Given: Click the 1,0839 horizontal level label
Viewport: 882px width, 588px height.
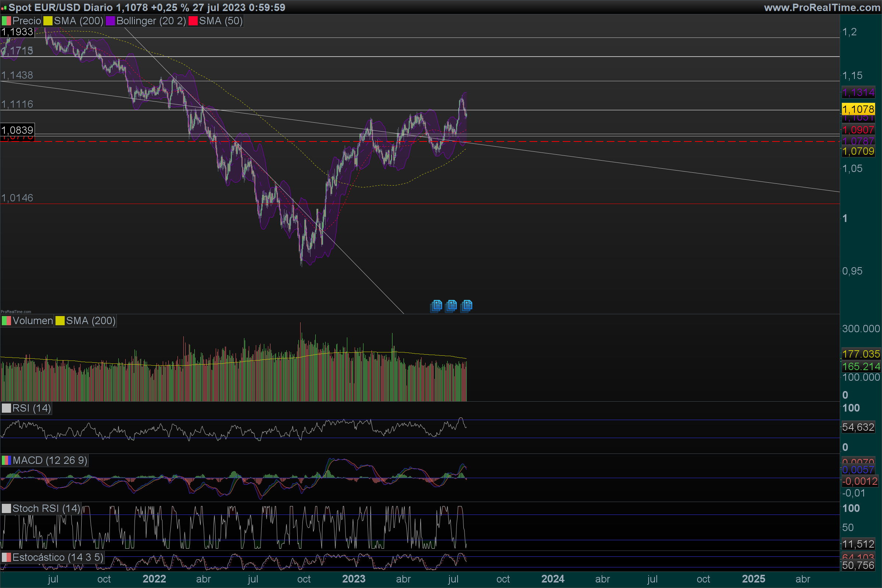Looking at the screenshot, I should tap(17, 130).
